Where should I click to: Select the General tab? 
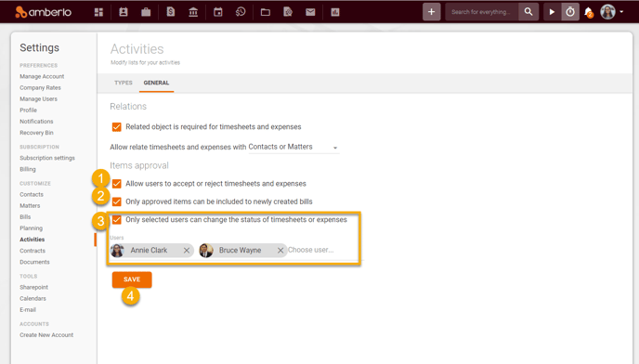[x=156, y=83]
